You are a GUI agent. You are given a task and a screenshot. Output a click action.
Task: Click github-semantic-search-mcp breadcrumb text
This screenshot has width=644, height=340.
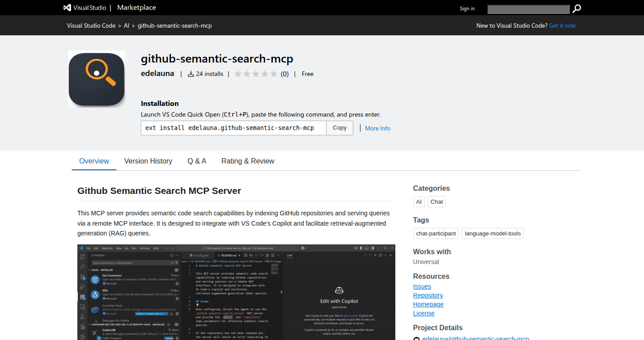point(175,26)
